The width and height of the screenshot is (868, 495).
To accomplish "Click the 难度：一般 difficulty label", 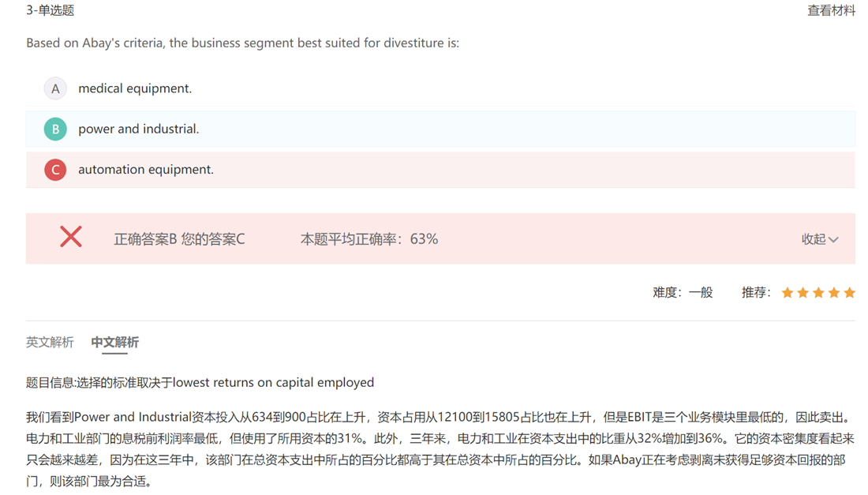I will [683, 293].
